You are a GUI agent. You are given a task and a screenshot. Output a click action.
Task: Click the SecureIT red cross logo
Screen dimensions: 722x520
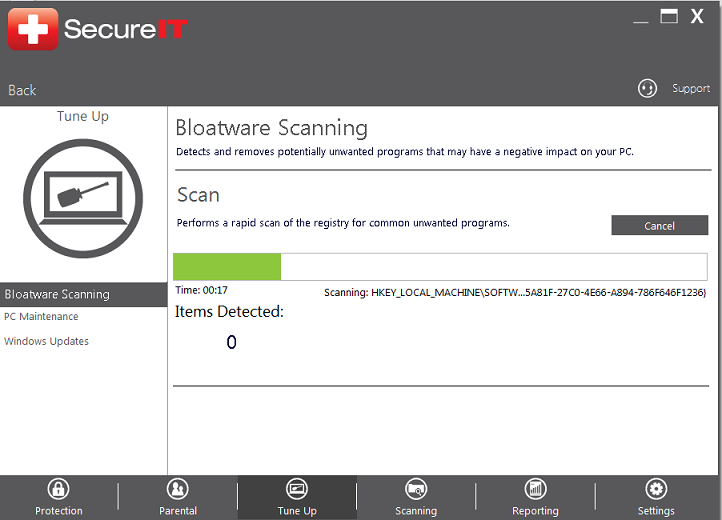tap(33, 29)
